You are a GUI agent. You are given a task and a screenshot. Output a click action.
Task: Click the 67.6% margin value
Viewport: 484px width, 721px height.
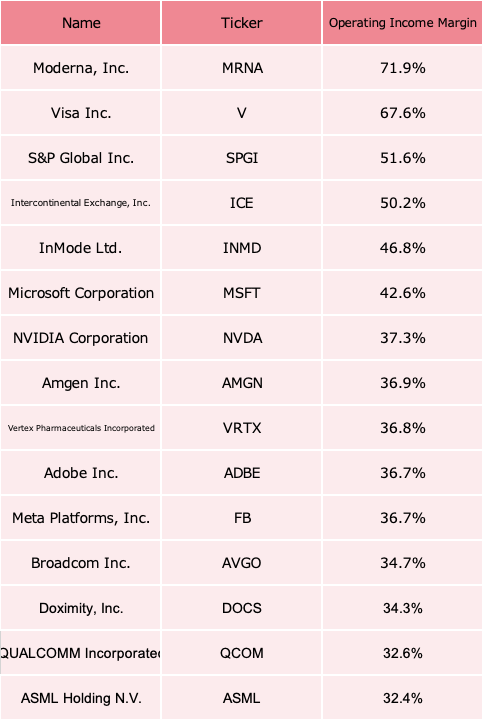[x=402, y=113]
